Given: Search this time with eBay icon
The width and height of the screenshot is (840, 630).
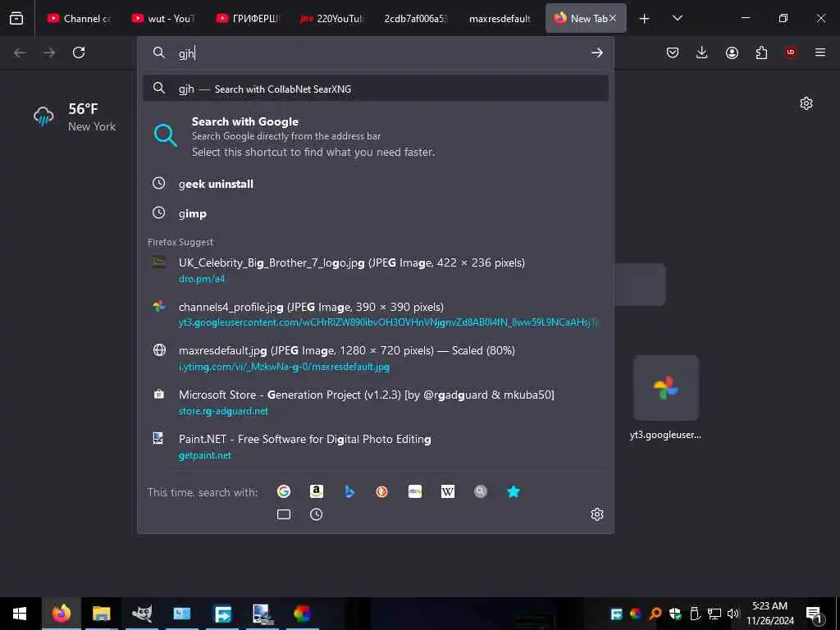Looking at the screenshot, I should coord(415,491).
